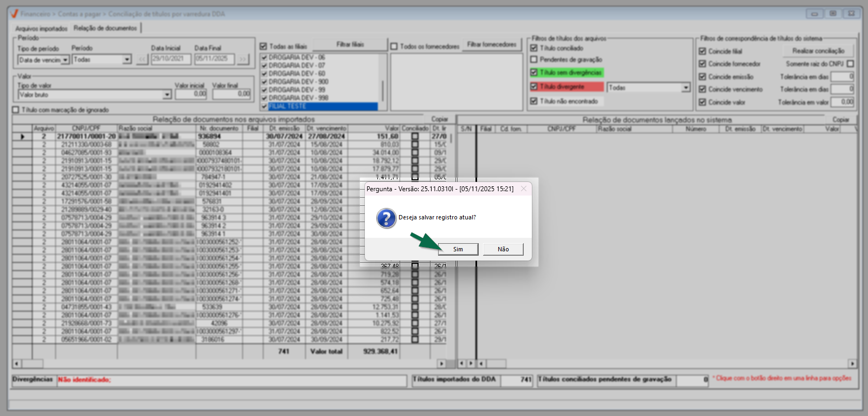Click the Valor final input field

click(x=232, y=94)
